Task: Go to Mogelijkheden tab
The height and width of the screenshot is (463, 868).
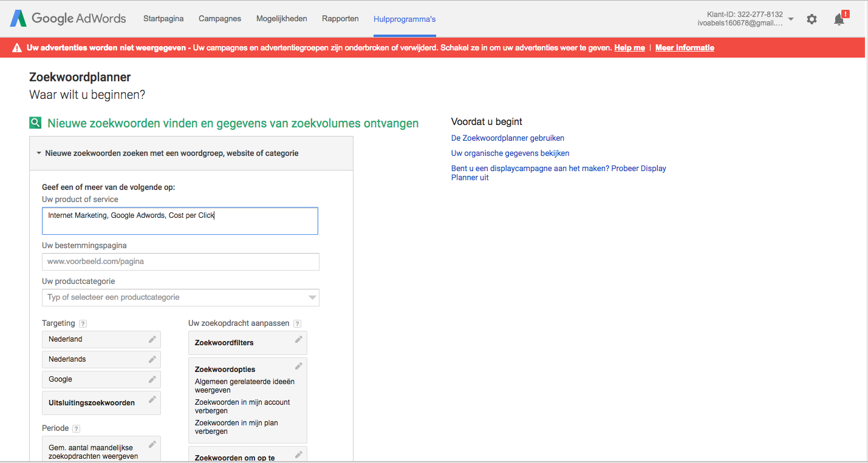Action: [282, 19]
